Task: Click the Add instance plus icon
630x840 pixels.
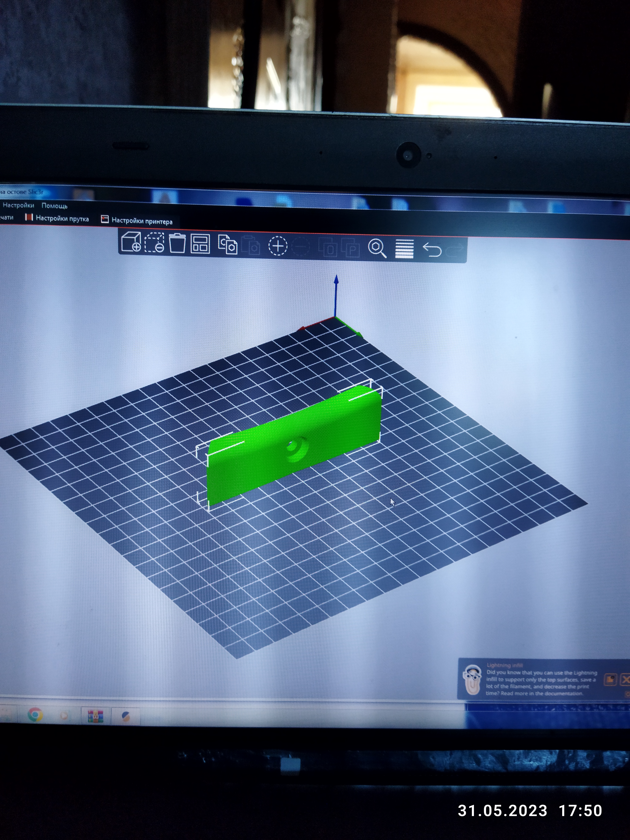Action: 278,246
